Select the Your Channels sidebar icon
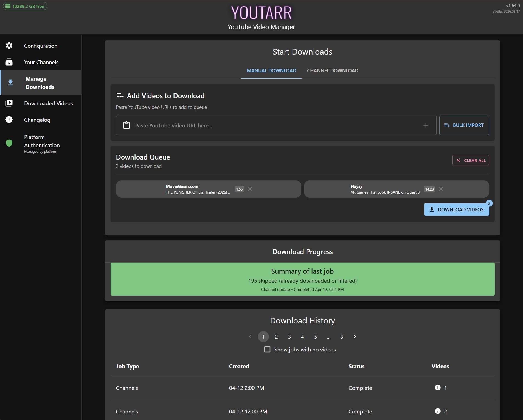 point(9,62)
